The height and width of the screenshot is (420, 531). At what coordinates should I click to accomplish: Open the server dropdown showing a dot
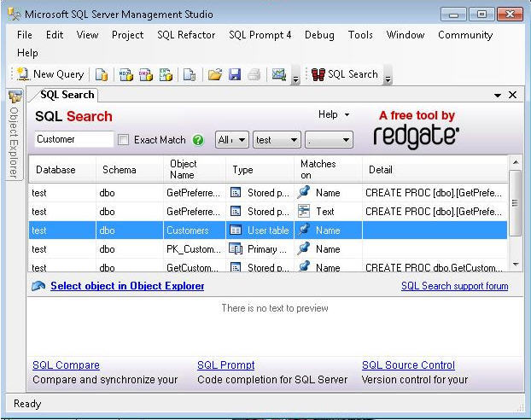(329, 140)
